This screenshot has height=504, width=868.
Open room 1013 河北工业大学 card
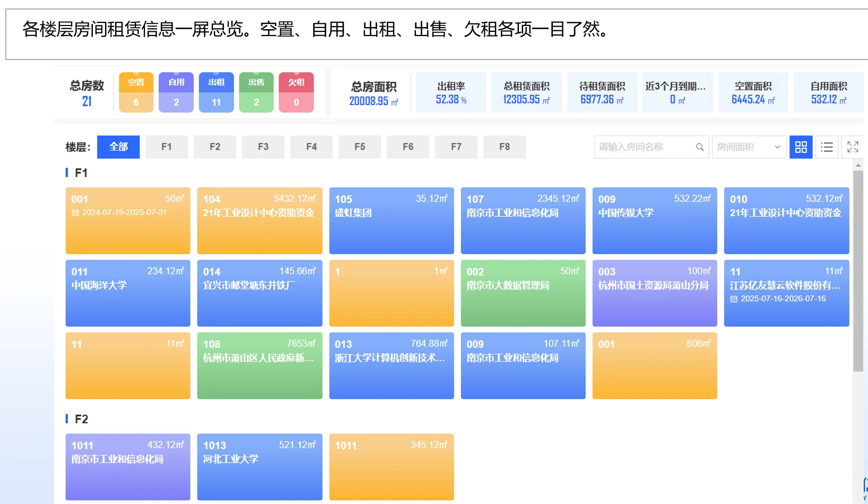[x=259, y=467]
